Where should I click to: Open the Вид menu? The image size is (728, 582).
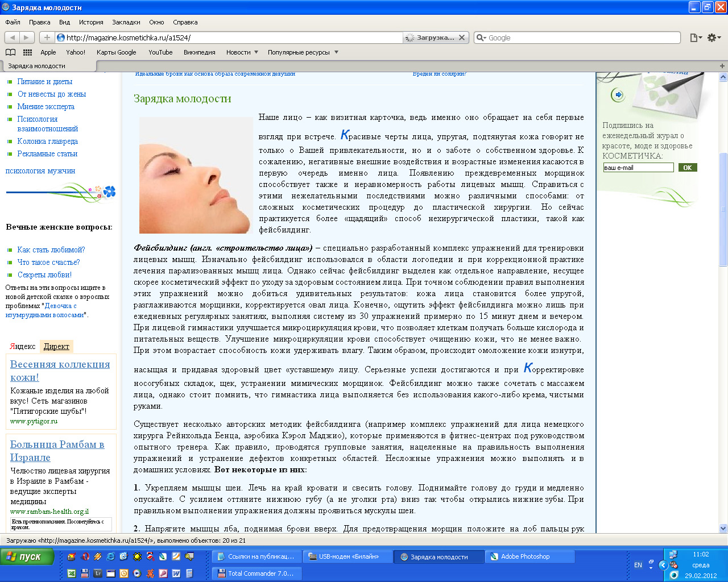(64, 22)
